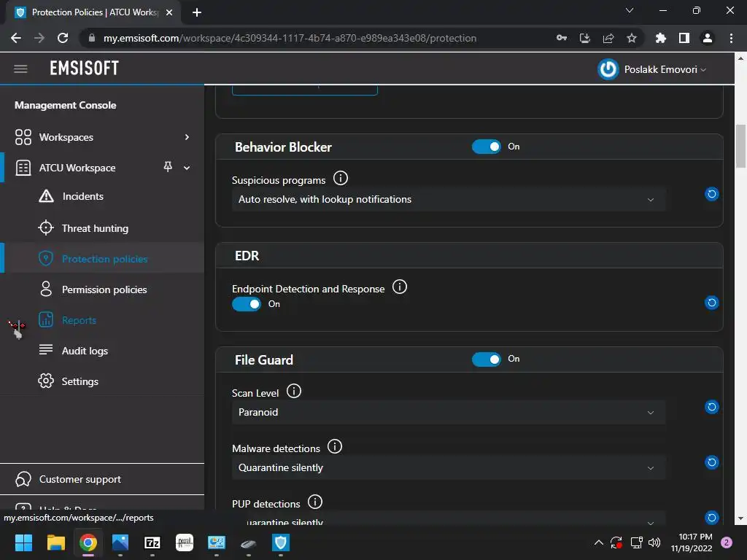Show info for PUP detections
The width and height of the screenshot is (747, 560).
click(x=315, y=502)
